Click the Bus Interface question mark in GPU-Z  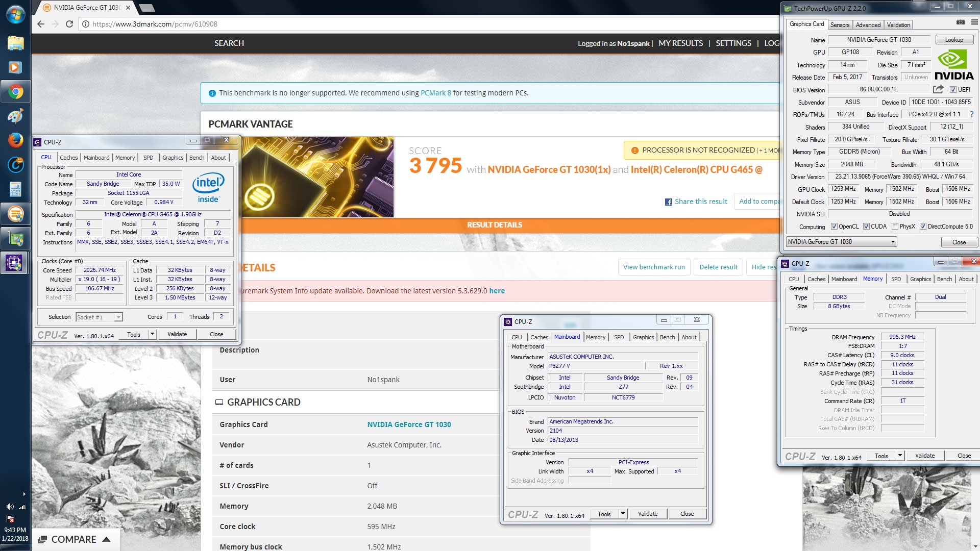click(x=971, y=114)
